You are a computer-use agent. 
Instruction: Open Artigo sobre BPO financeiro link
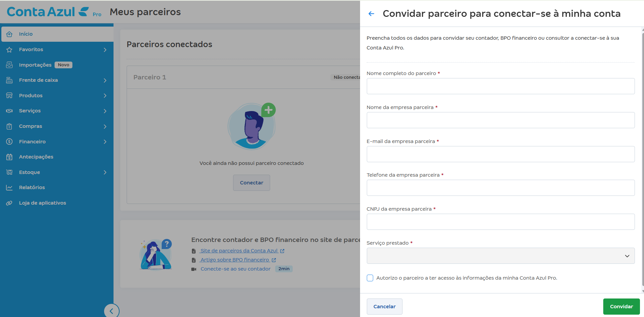click(x=234, y=260)
